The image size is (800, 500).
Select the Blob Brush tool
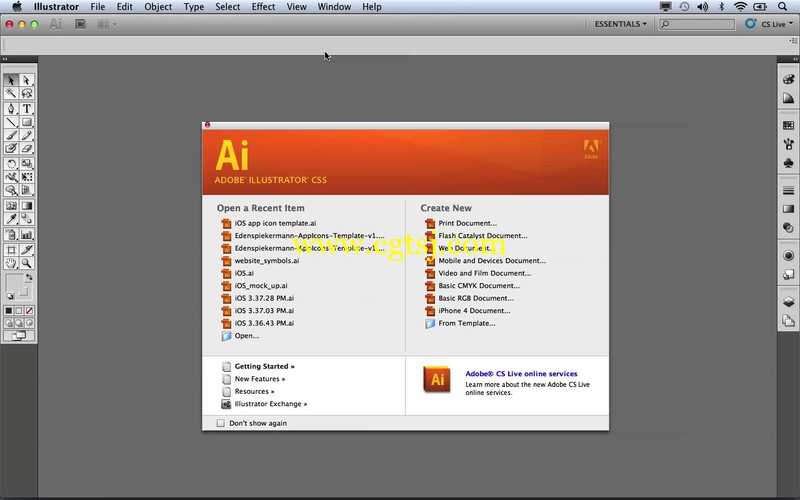pos(11,148)
